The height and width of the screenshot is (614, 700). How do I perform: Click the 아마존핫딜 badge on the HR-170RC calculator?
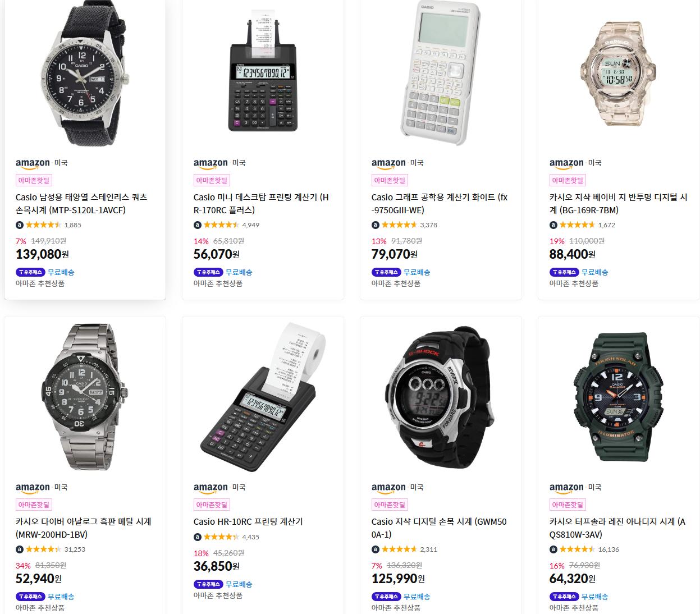pyautogui.click(x=212, y=180)
